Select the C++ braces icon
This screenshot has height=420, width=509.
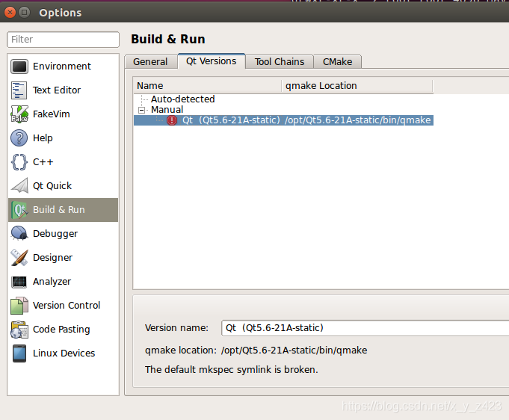19,162
